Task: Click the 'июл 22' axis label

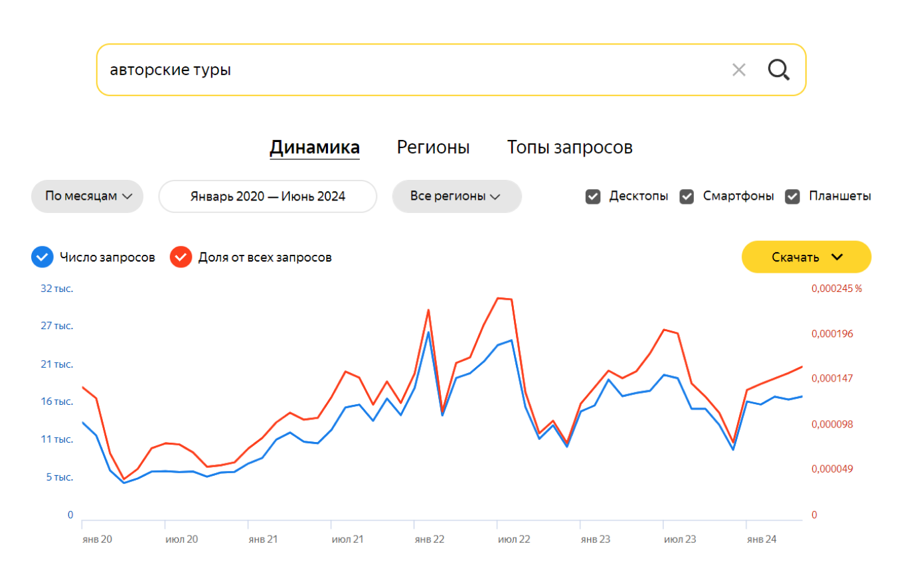Action: coord(514,540)
